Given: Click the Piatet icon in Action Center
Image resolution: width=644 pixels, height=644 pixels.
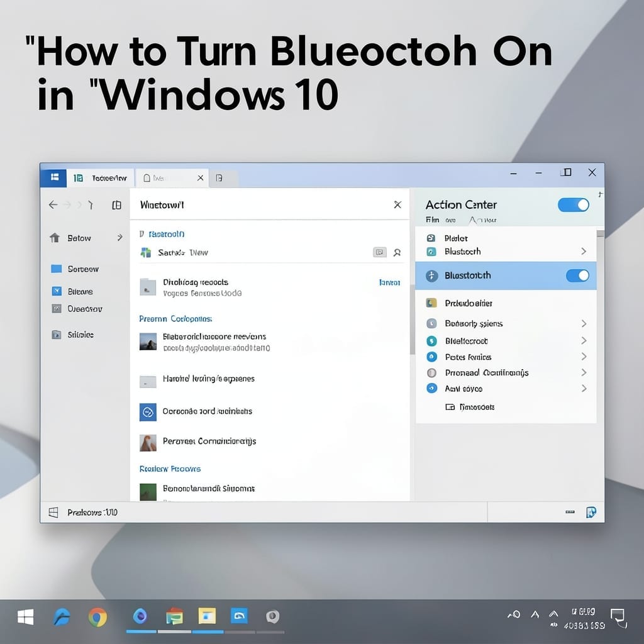Looking at the screenshot, I should coord(431,238).
